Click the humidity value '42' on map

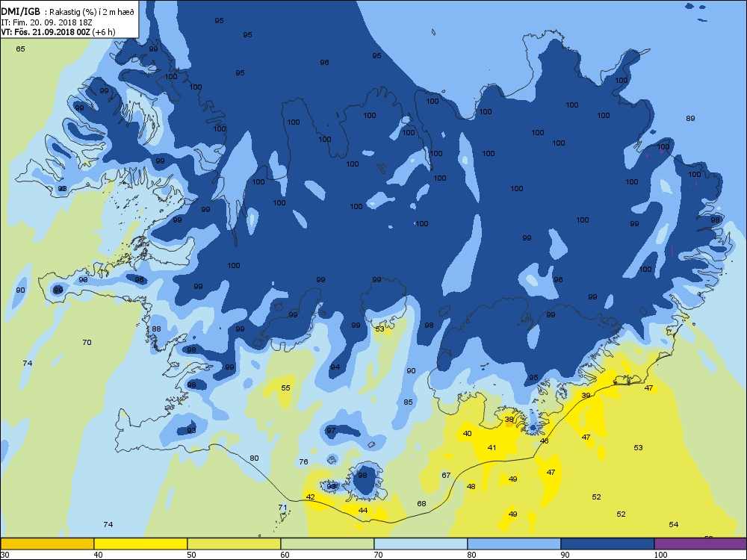311,497
